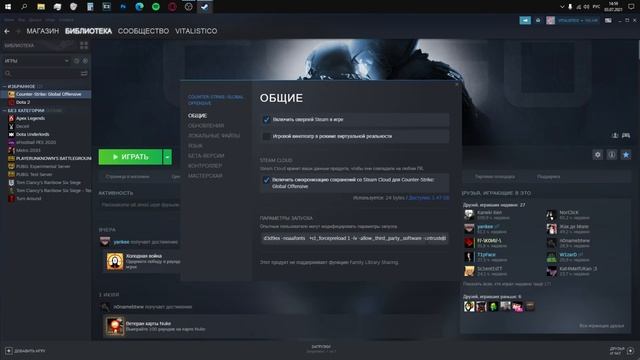Click the favorite star icon on CS:GO page

point(626,155)
